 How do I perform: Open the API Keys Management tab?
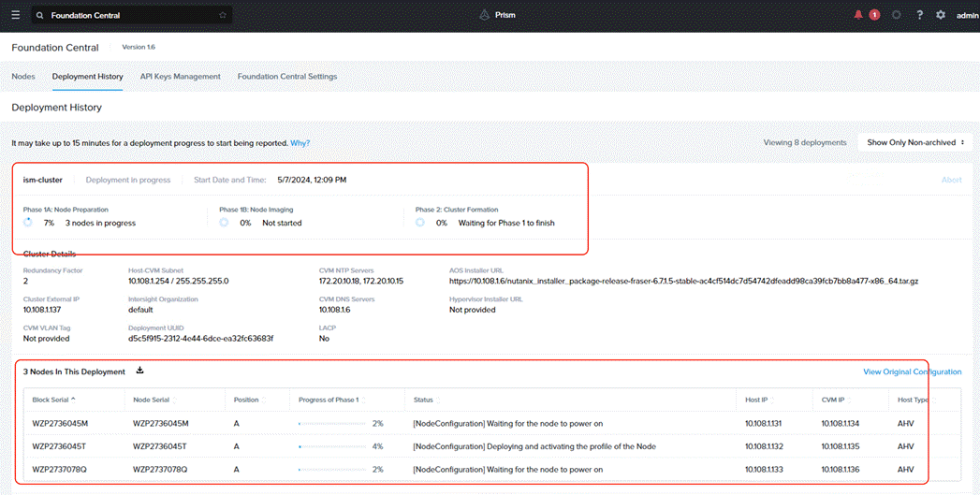click(x=180, y=76)
